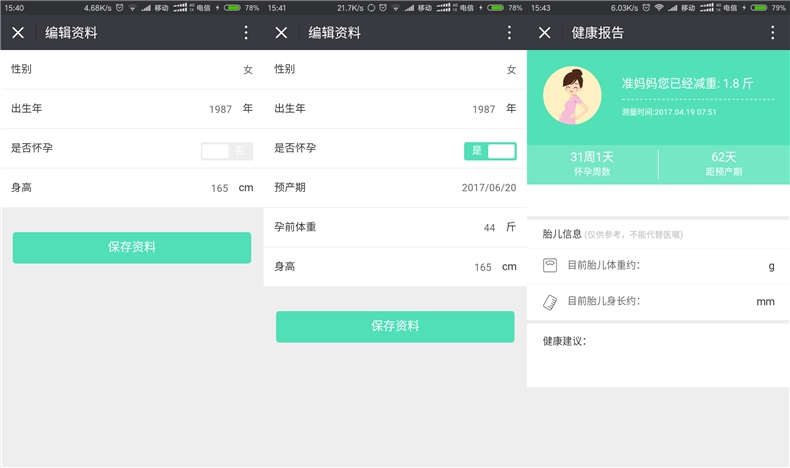The width and height of the screenshot is (790, 468).
Task: Click the 孕前体重 field showing 44 斤
Action: pyautogui.click(x=395, y=227)
